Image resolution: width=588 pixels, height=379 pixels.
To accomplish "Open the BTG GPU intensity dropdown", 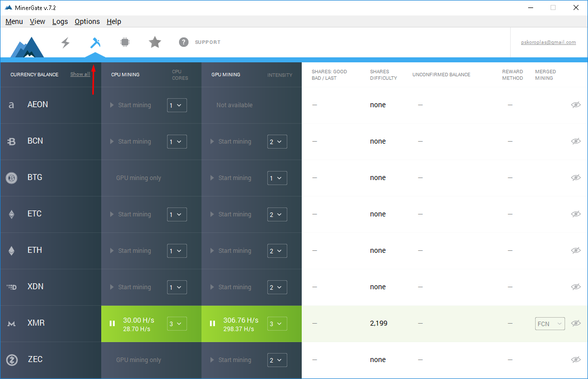I will tap(277, 178).
